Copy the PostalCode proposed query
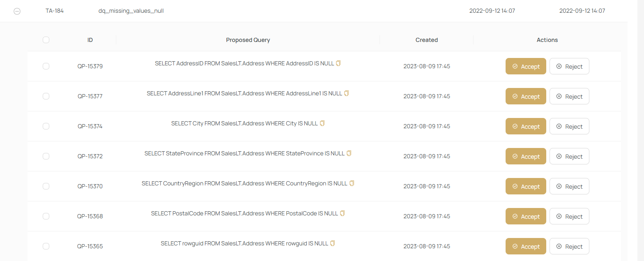Screen dimensions: 644x261 (342, 213)
